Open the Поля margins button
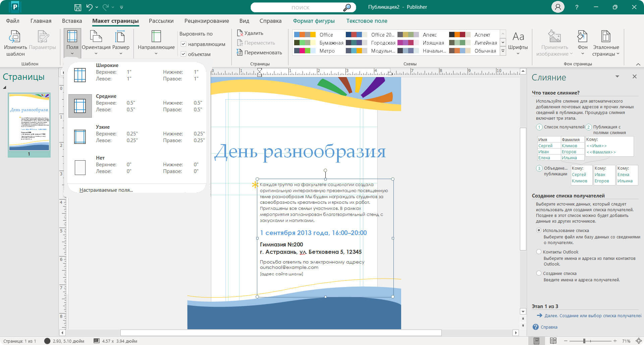The height and width of the screenshot is (345, 644). pos(72,43)
